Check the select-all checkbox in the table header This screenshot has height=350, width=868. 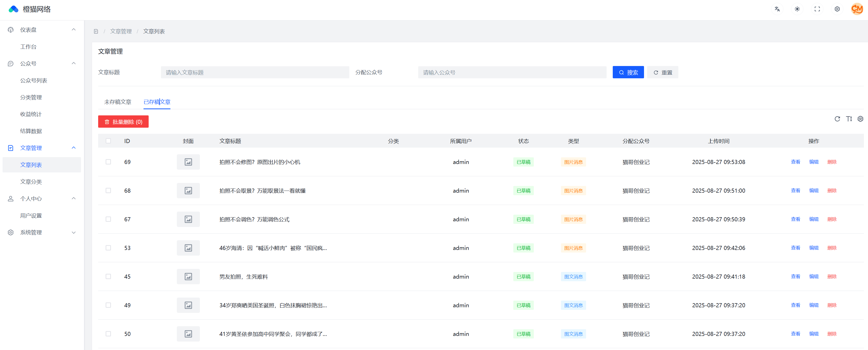[108, 141]
